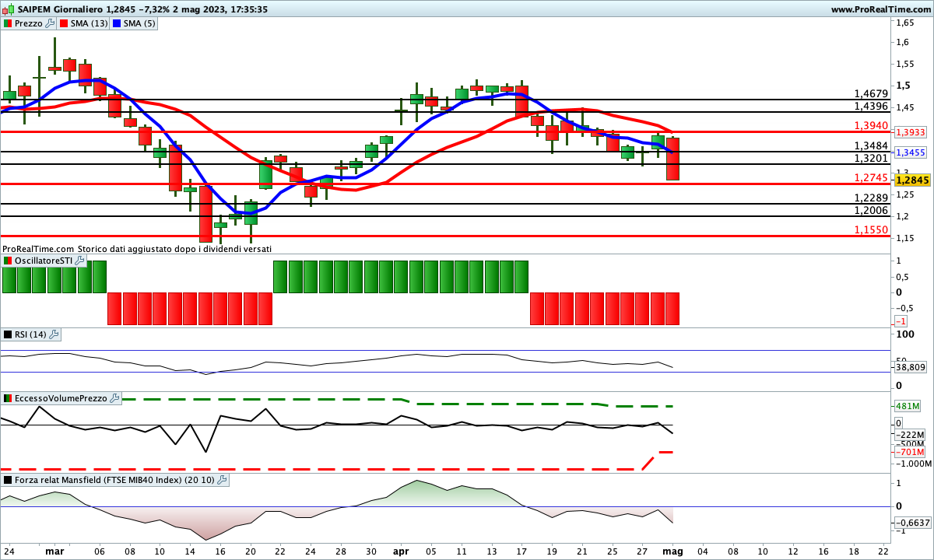Select the SMA (13) legend label
Viewport: 934px width, 560px height.
coord(90,23)
